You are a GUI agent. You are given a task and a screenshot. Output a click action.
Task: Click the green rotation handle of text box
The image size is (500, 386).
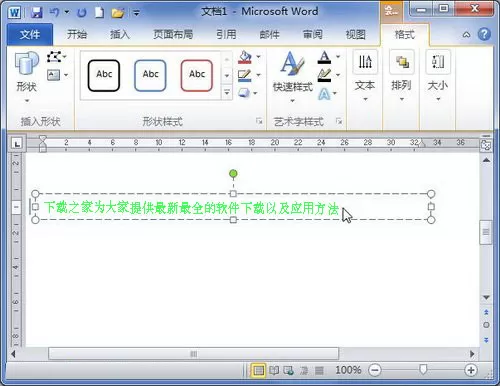tap(233, 174)
